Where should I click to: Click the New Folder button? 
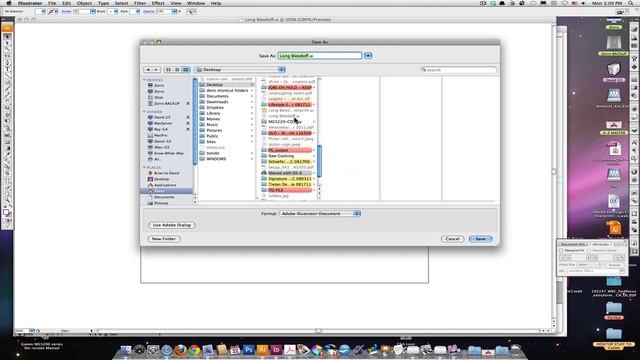(164, 239)
